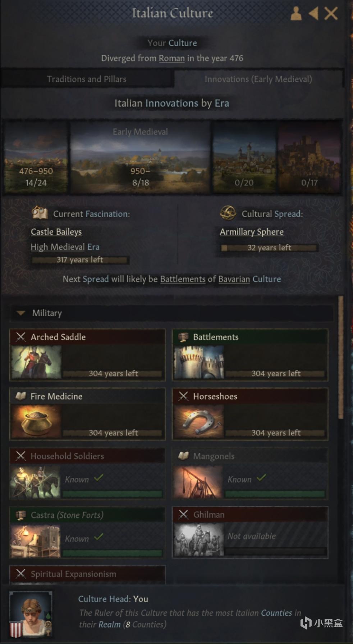353x644 pixels.
Task: Open the Mangonels innovation icon
Action: 199,481
